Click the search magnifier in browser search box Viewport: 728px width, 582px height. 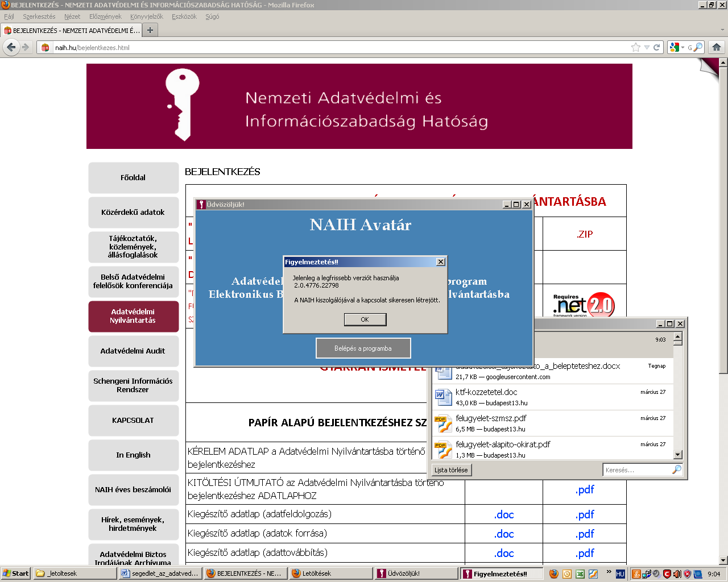(698, 47)
